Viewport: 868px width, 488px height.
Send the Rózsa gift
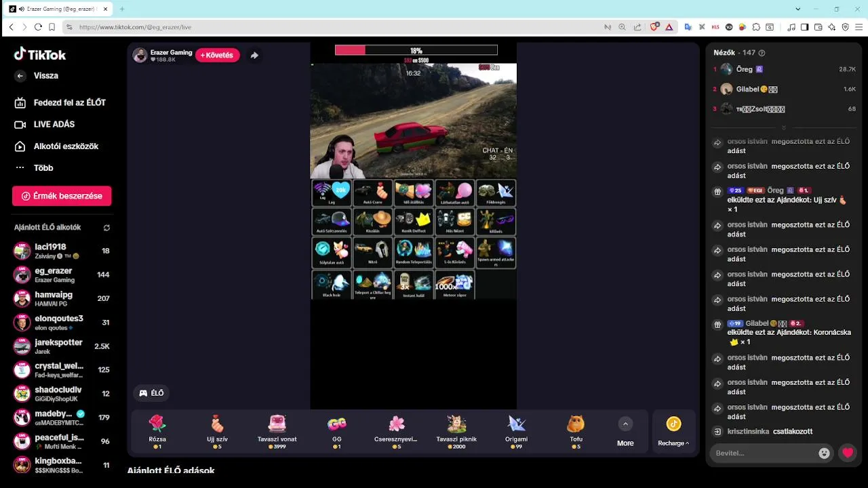point(157,432)
